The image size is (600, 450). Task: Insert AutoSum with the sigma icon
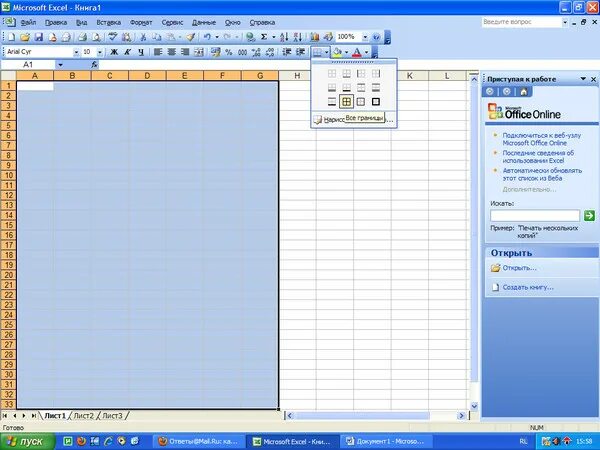[264, 37]
